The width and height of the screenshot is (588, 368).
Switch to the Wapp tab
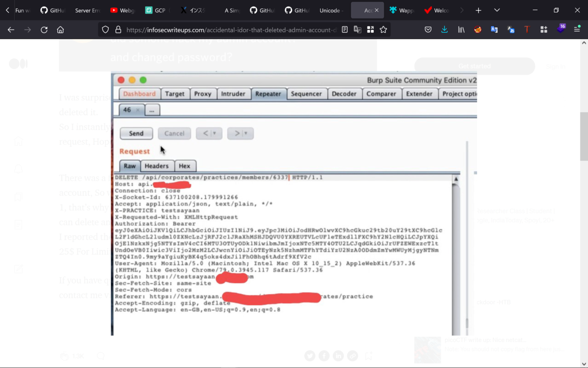401,10
